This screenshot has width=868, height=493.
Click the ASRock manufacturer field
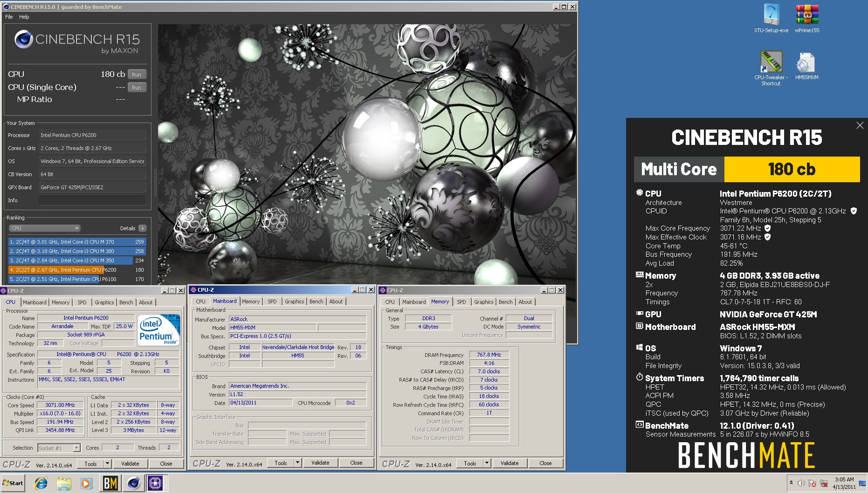coord(297,319)
